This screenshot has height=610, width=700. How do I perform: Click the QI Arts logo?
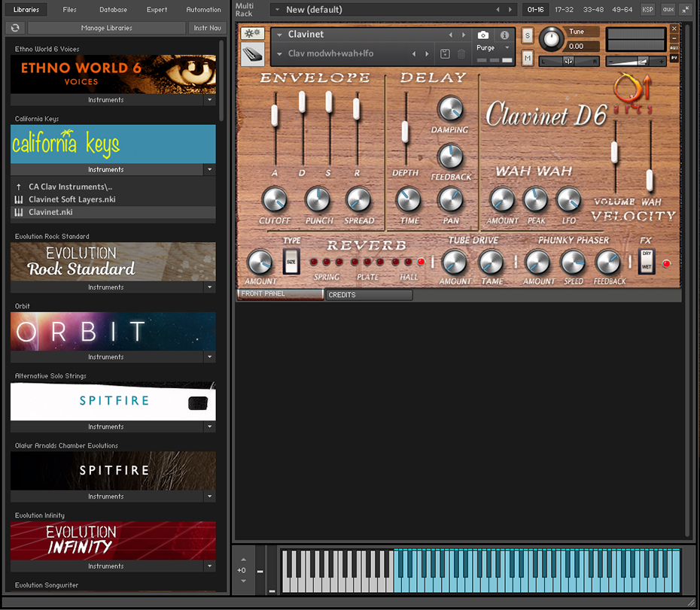click(632, 93)
